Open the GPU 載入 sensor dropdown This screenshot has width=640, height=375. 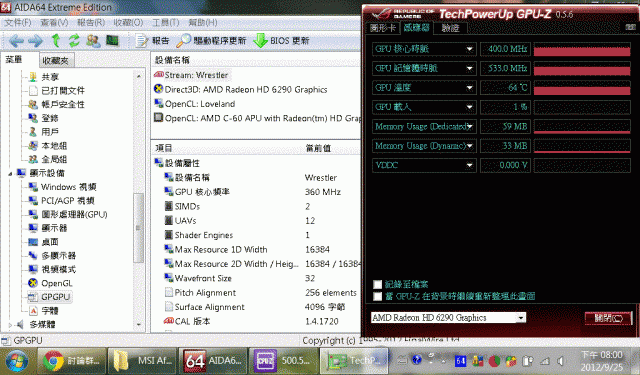tap(469, 107)
